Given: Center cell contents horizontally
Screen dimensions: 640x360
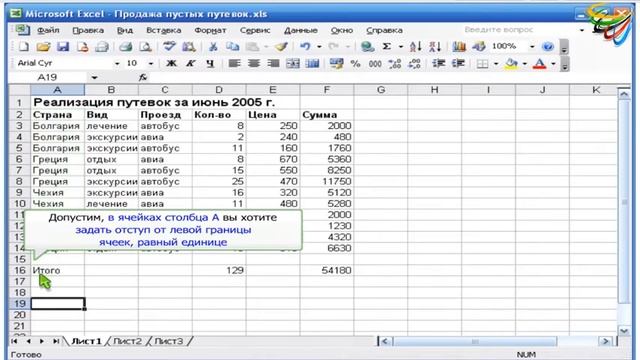Looking at the screenshot, I should (x=254, y=64).
